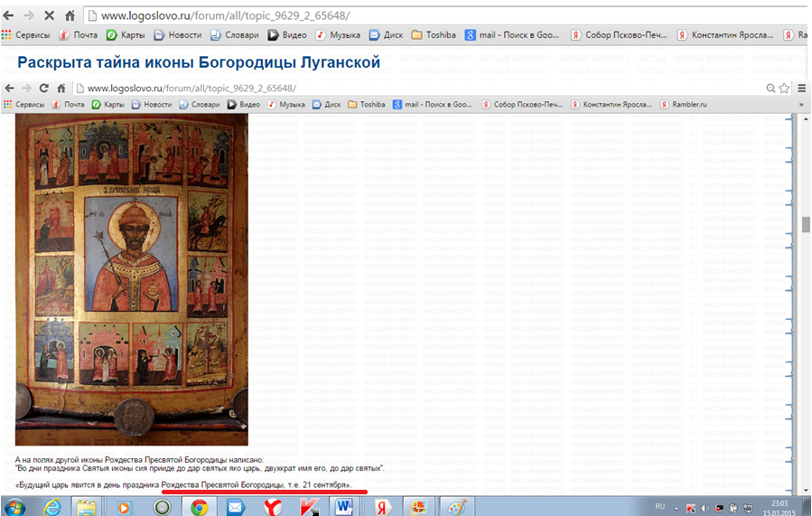Click the text 'Рождества Пресвятой Богородицы, т.е. 21 сентября'

(x=253, y=485)
